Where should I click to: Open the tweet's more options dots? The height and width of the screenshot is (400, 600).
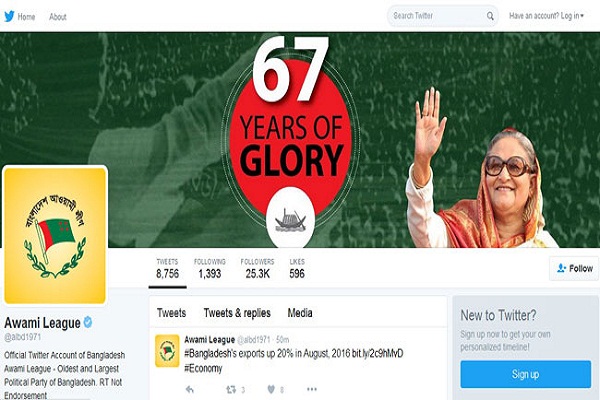(312, 389)
